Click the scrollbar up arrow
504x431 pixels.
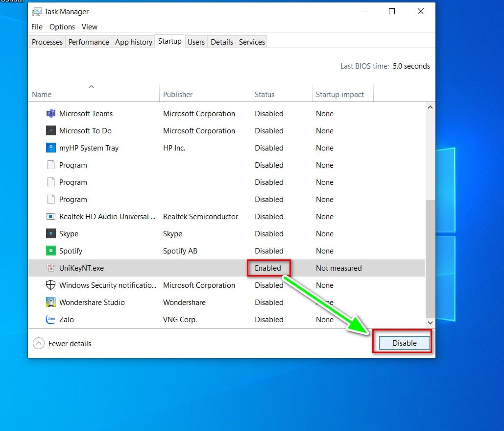tap(430, 107)
